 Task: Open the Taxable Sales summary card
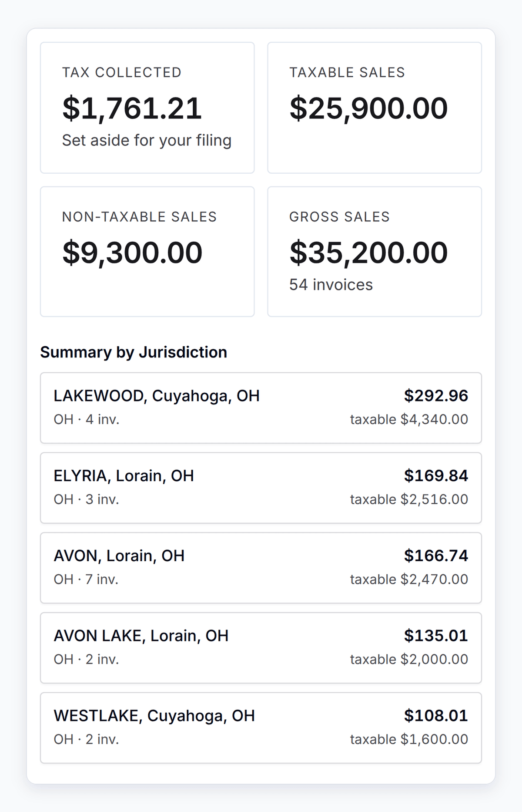[x=375, y=108]
